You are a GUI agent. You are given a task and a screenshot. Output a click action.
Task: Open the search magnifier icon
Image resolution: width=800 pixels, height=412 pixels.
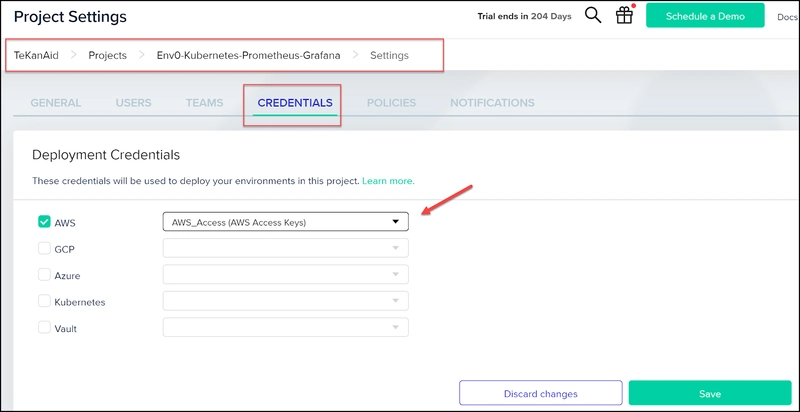593,16
